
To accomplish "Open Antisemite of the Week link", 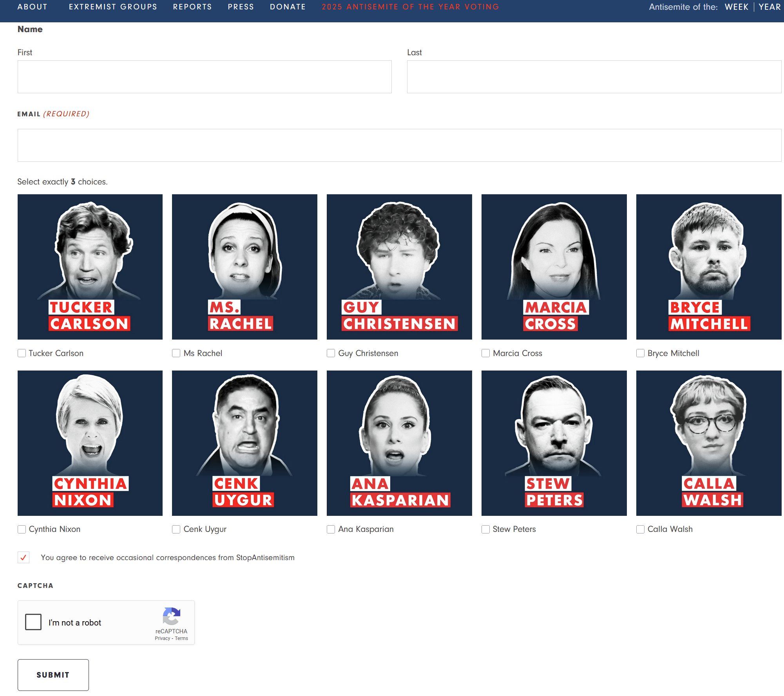I will click(736, 7).
